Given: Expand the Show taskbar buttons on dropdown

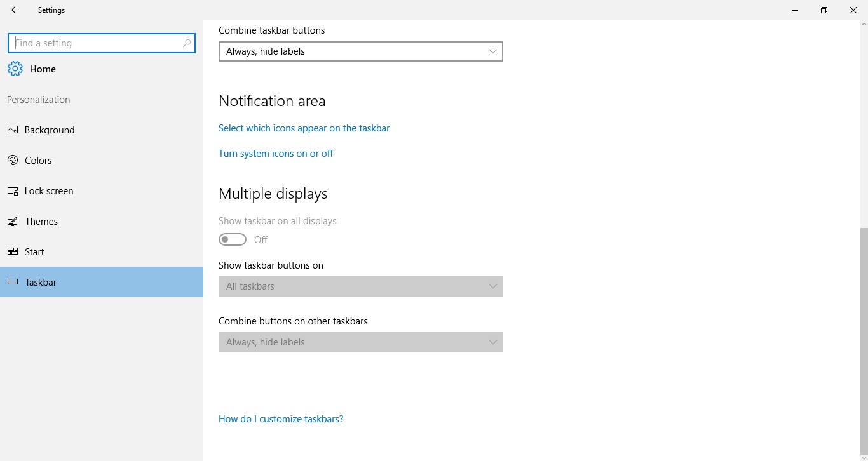Looking at the screenshot, I should (360, 286).
